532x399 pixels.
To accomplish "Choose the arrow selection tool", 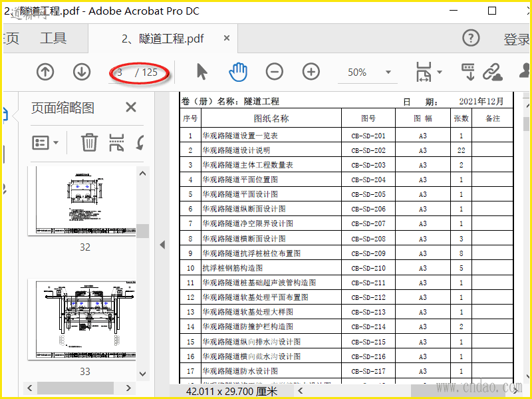I will (202, 72).
